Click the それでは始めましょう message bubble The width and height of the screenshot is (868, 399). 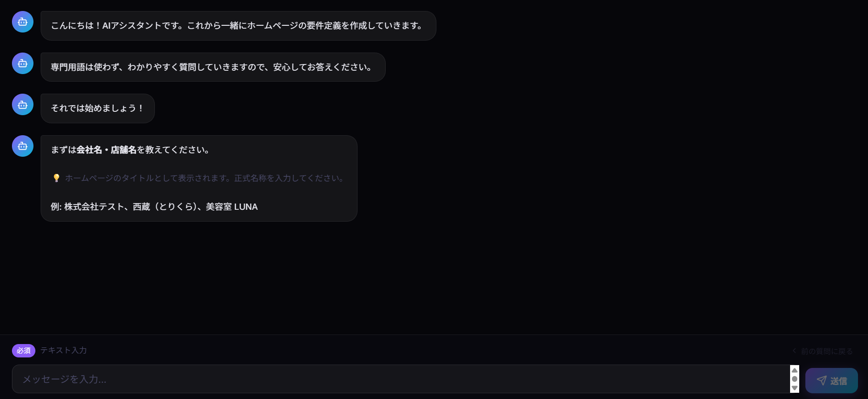pos(97,108)
